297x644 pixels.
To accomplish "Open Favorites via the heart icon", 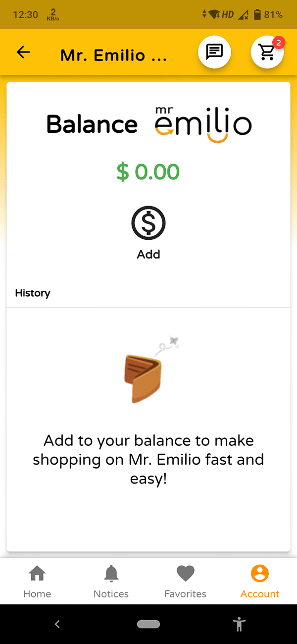I will coord(185,573).
